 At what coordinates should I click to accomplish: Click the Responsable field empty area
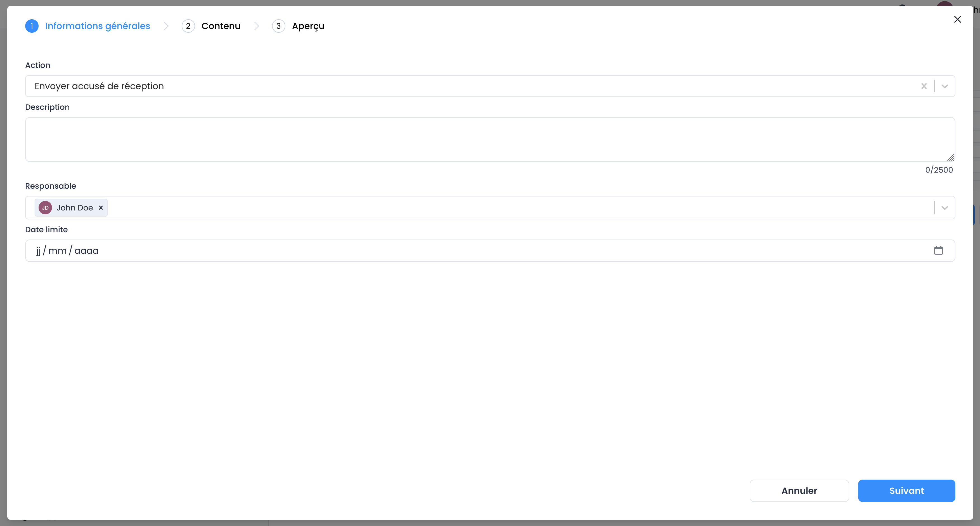click(x=494, y=208)
